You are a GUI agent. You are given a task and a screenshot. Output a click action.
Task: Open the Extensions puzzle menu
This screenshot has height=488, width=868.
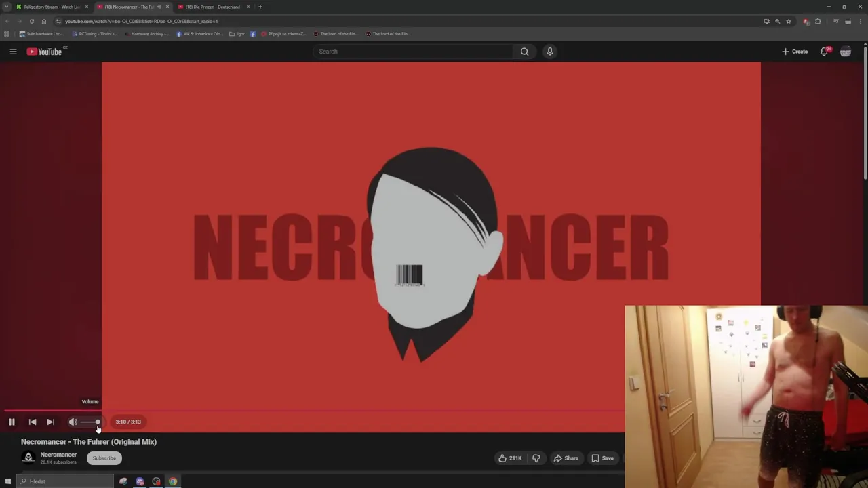818,21
